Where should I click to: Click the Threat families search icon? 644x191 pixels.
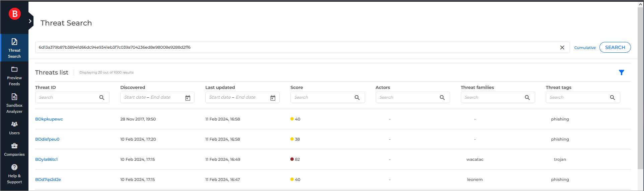527,98
